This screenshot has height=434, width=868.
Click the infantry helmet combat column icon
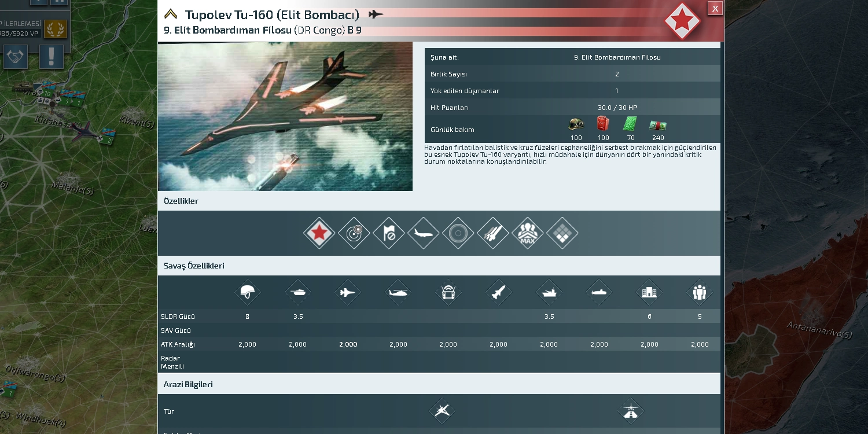coord(248,293)
